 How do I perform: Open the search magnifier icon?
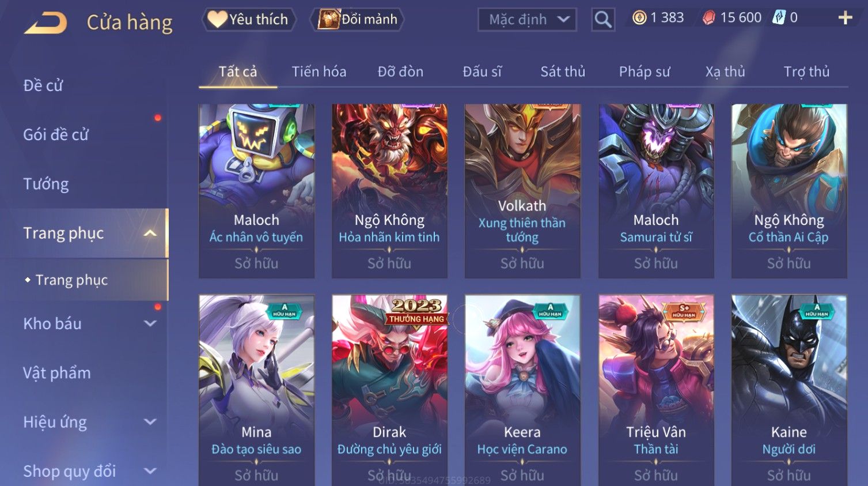[x=602, y=20]
